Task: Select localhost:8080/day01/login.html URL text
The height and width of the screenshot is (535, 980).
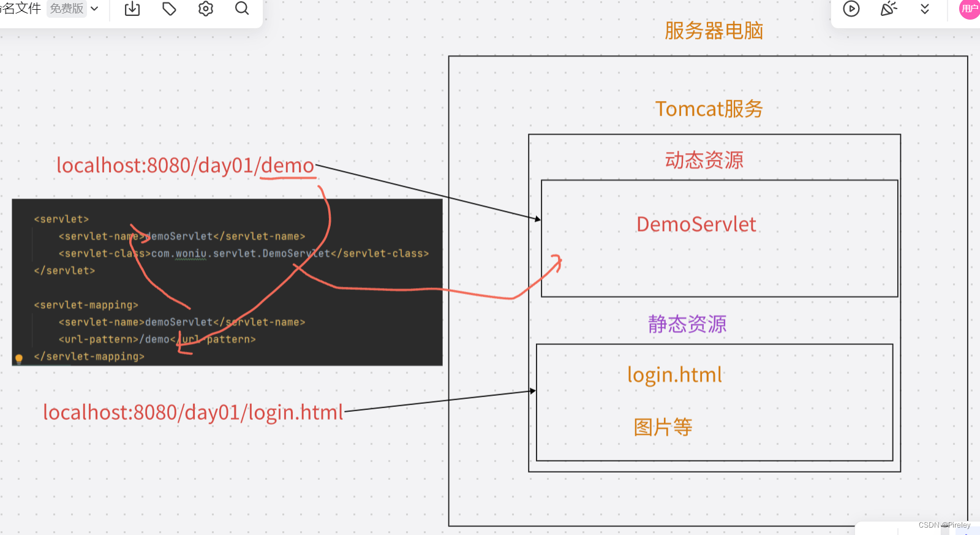Action: point(193,412)
